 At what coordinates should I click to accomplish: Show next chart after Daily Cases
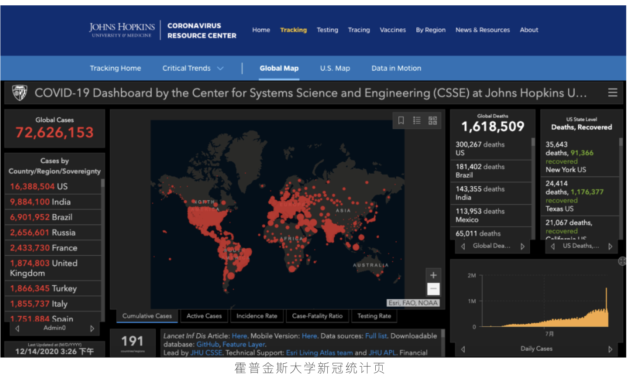click(610, 349)
